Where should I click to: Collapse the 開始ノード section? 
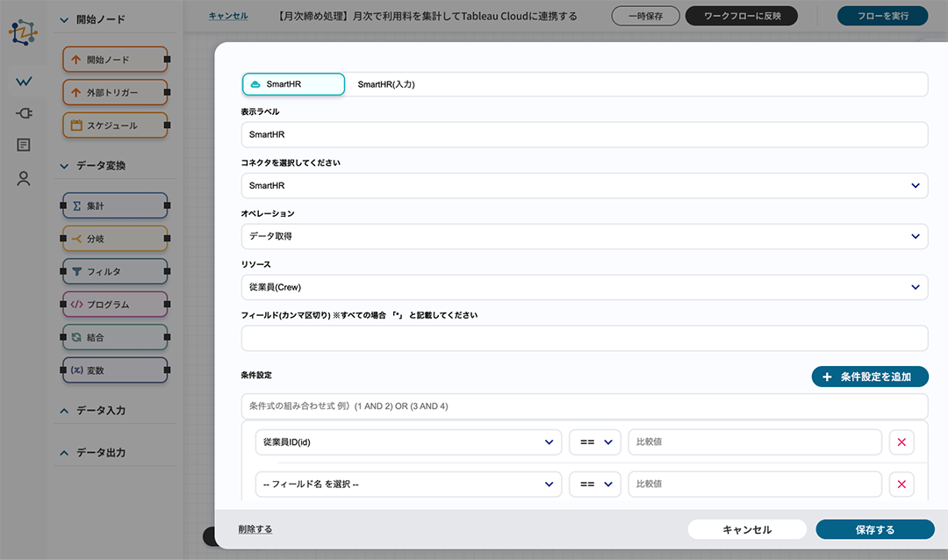point(64,19)
